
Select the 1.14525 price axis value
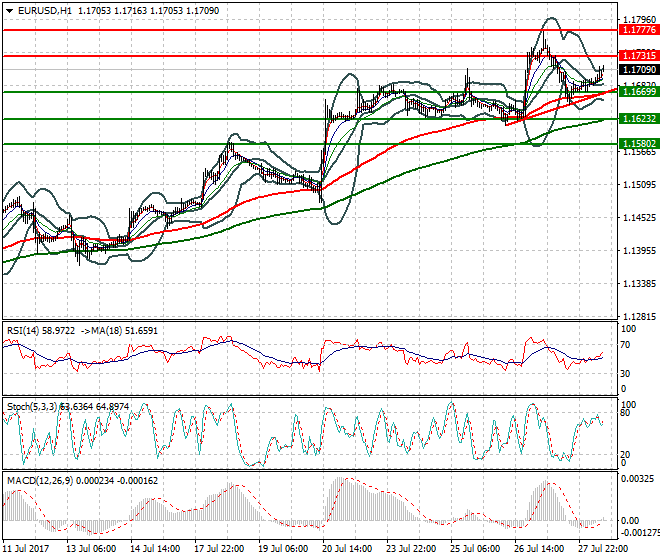[x=639, y=217]
